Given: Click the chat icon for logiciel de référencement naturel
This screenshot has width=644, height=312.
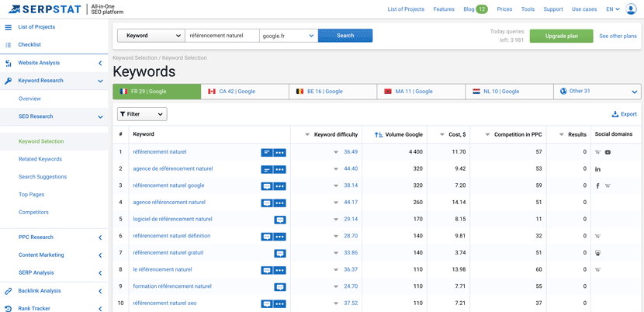Looking at the screenshot, I should tap(279, 220).
